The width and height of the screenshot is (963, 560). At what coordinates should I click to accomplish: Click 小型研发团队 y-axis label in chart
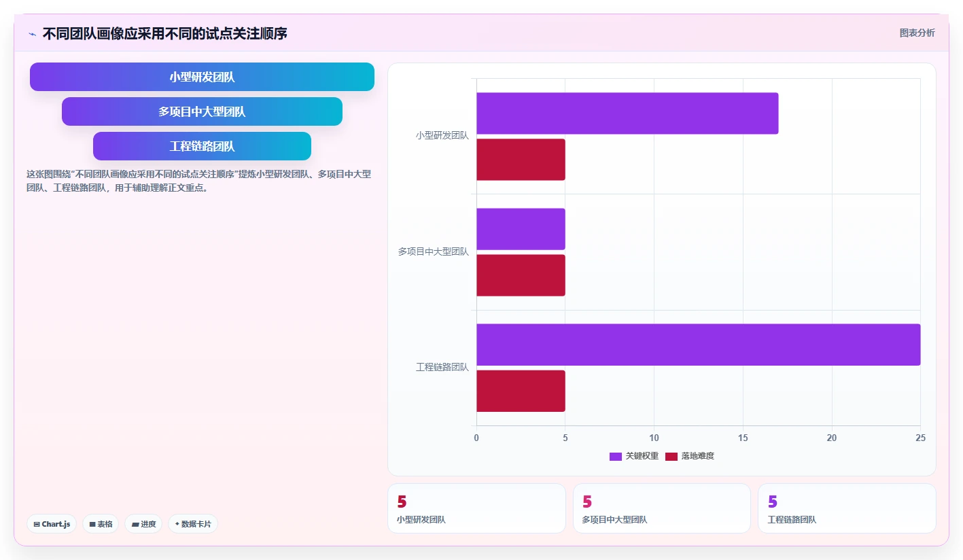click(442, 136)
